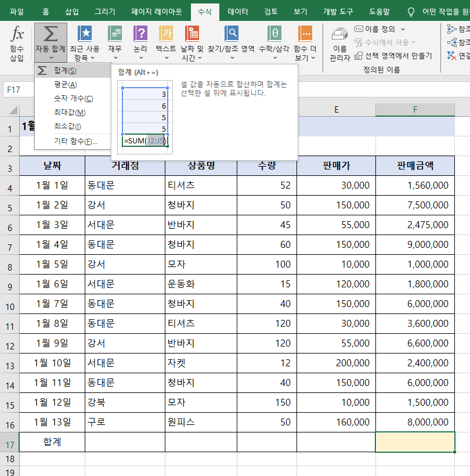Click the 합계 cell in row 17

52,442
